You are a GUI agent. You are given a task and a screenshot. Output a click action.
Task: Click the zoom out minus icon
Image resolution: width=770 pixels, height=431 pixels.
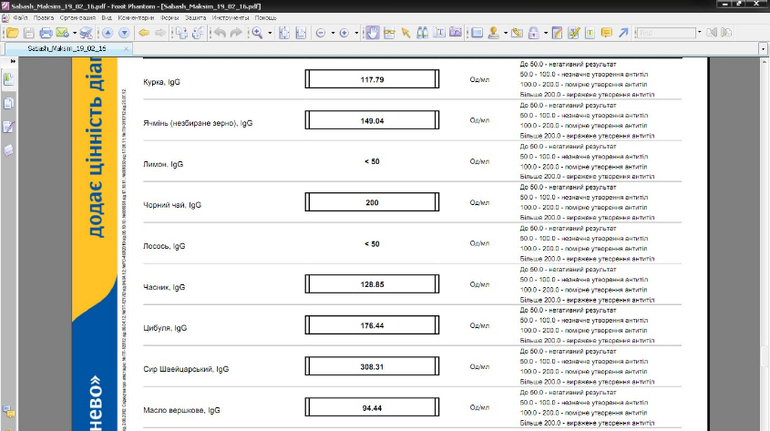[x=321, y=33]
